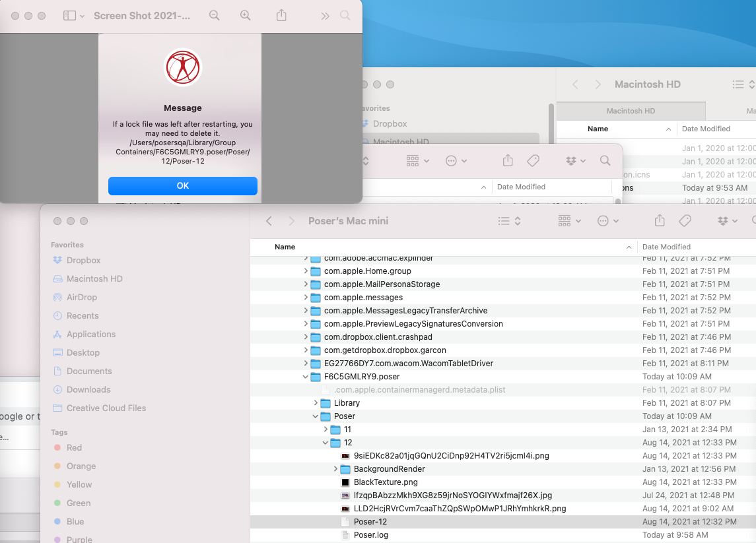
Task: Open the Dropbox menu in Poser's Mac mini toolbar
Action: click(x=728, y=220)
